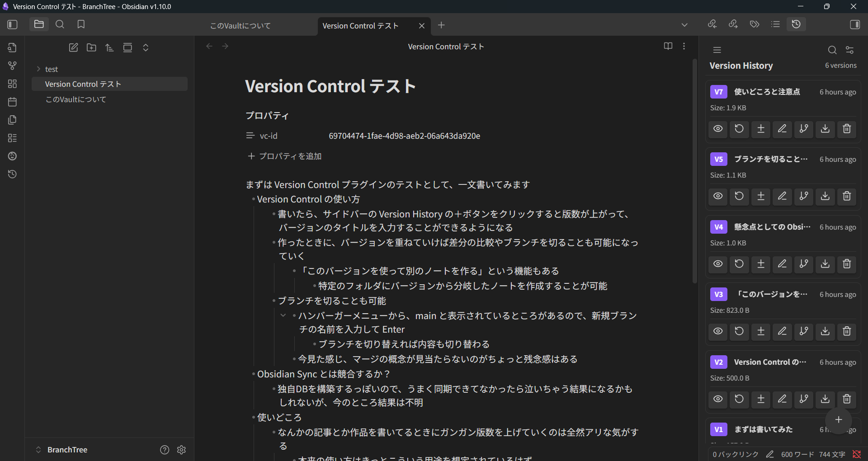This screenshot has height=461, width=868.
Task: Export version V7
Action: coord(825,129)
